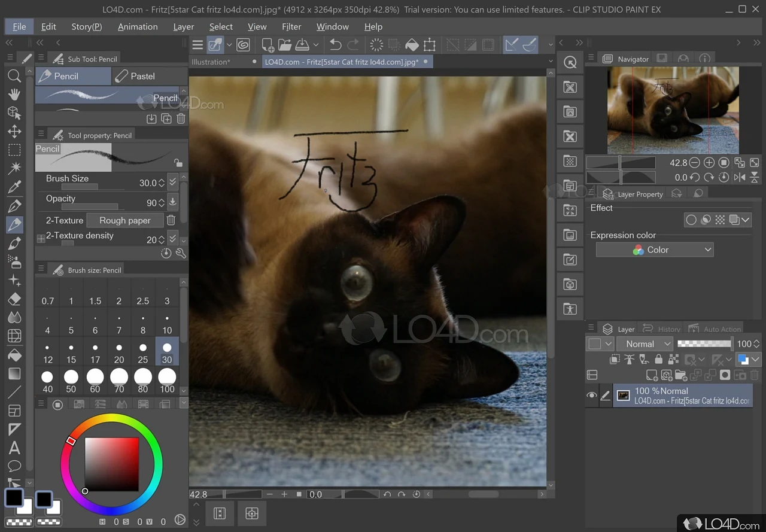The image size is (766, 532).
Task: Select the Balloon tool
Action: click(x=14, y=466)
